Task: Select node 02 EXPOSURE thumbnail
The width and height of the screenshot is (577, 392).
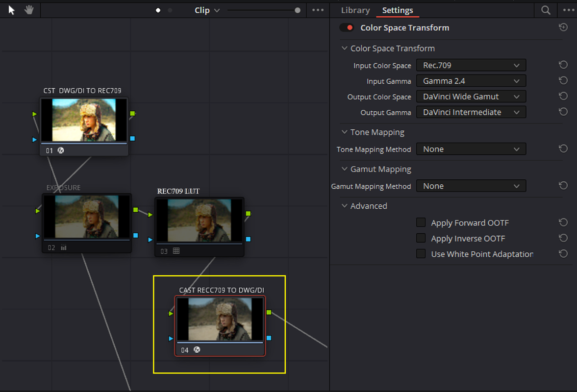Action: point(87,217)
